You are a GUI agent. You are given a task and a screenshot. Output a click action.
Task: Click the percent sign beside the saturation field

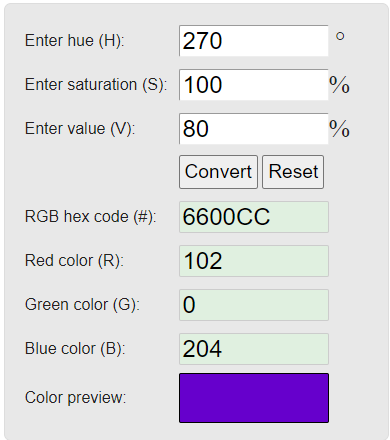pyautogui.click(x=339, y=85)
